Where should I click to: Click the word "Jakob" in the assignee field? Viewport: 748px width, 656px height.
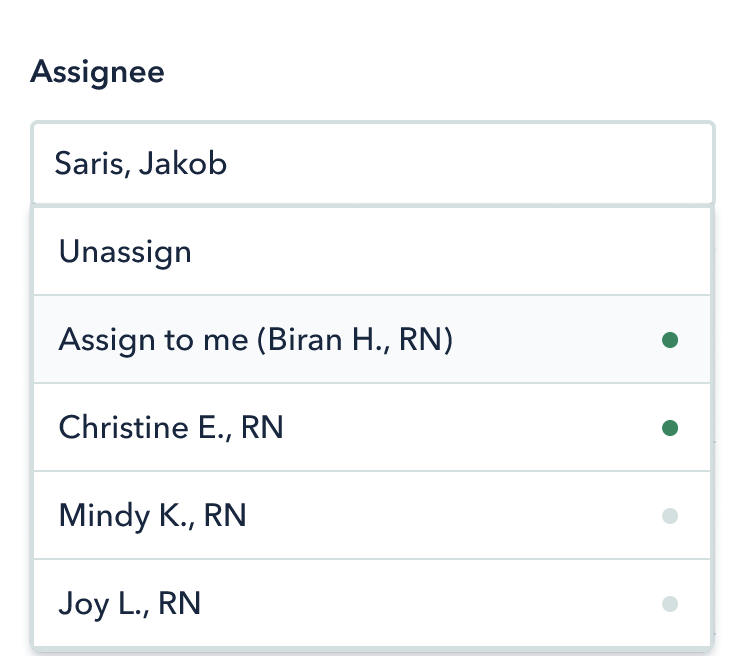coord(183,163)
